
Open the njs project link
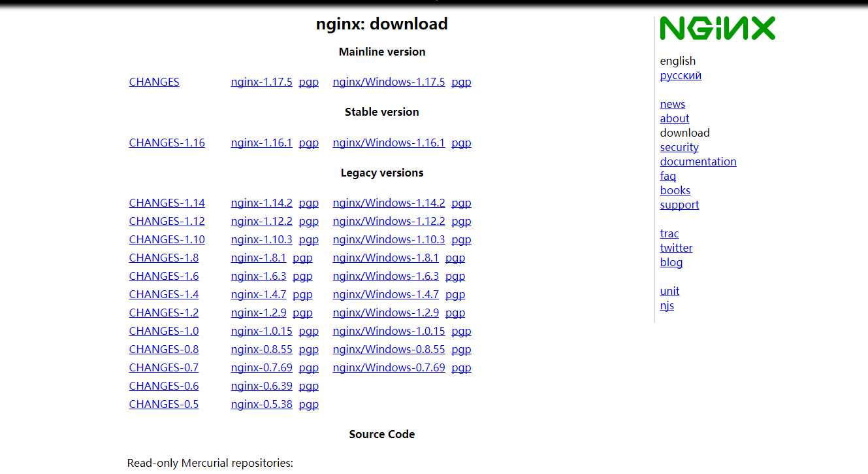(667, 306)
